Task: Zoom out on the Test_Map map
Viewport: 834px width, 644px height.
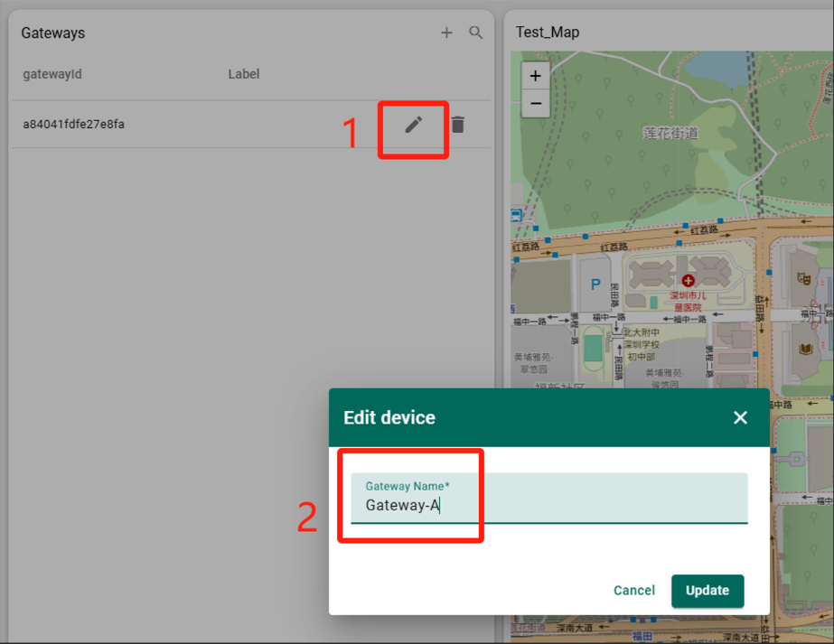Action: point(535,103)
